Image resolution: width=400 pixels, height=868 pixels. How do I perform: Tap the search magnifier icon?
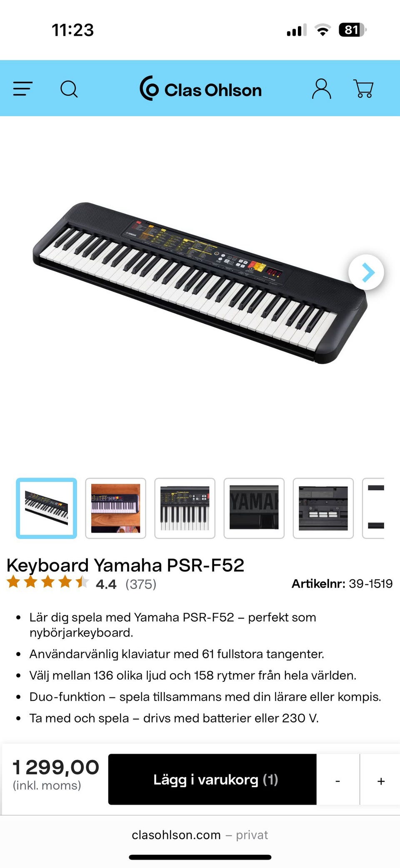pyautogui.click(x=69, y=89)
